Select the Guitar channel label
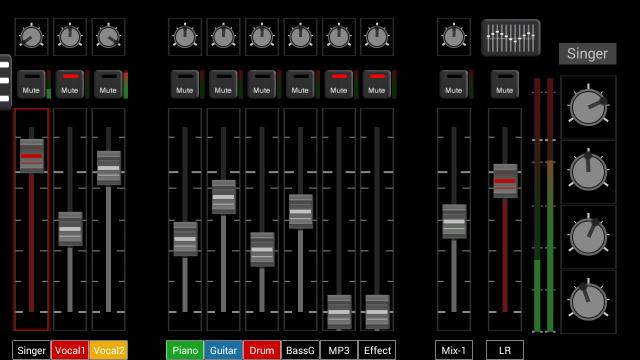The height and width of the screenshot is (360, 640). pyautogui.click(x=223, y=350)
